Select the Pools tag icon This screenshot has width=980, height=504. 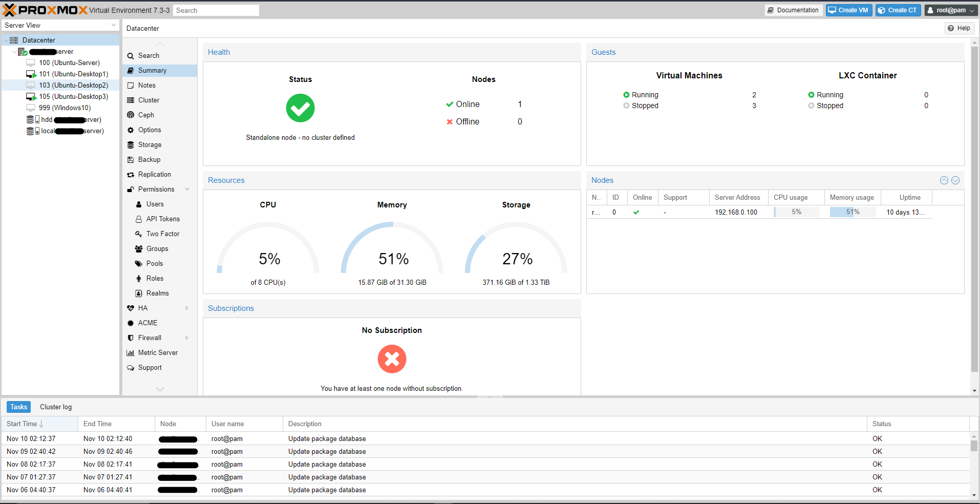[x=139, y=263]
